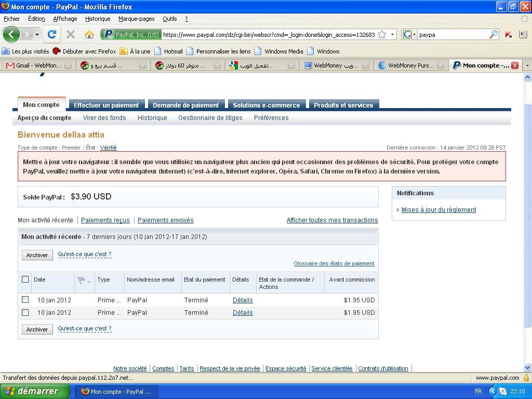Open the URL bar history dropdown
The width and height of the screenshot is (532, 399).
tap(392, 34)
